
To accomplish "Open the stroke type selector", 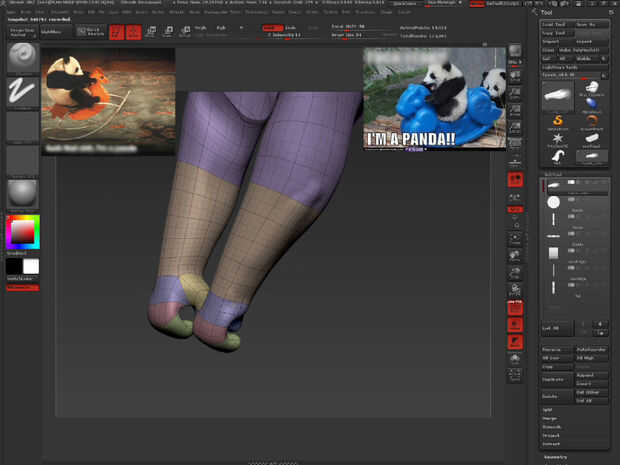I will (x=22, y=92).
